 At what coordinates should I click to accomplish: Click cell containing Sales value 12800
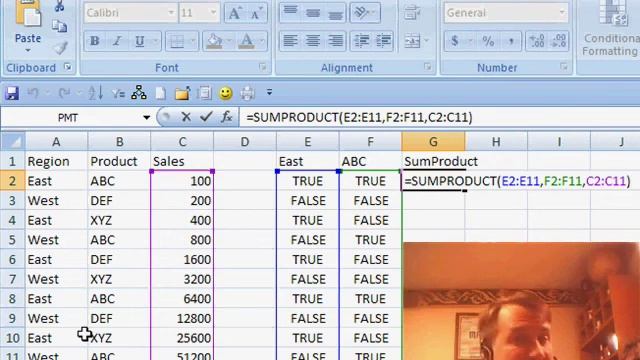pos(182,318)
